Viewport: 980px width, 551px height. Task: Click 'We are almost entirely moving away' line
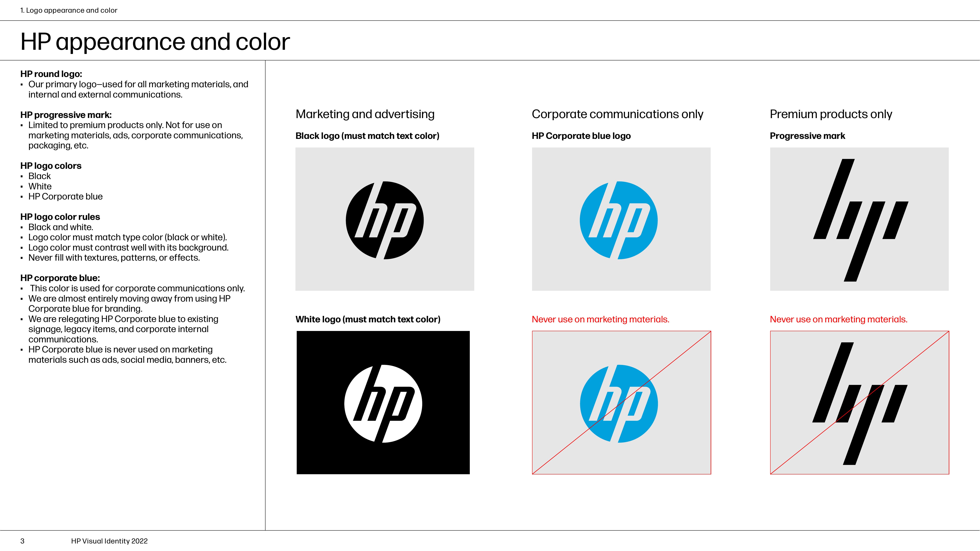coord(129,303)
